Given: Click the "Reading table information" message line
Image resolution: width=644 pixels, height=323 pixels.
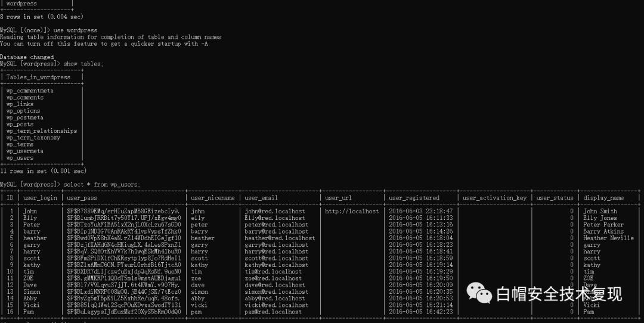Looking at the screenshot, I should coord(110,37).
